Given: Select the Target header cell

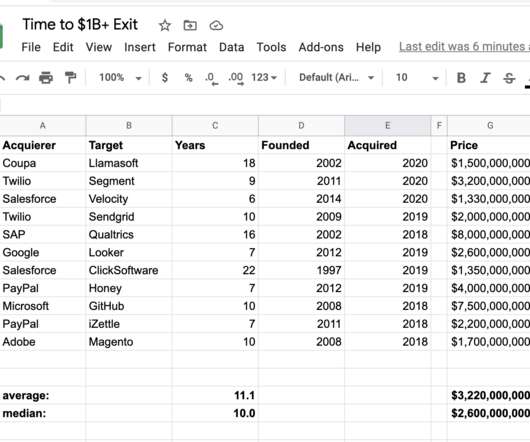Looking at the screenshot, I should click(x=129, y=145).
